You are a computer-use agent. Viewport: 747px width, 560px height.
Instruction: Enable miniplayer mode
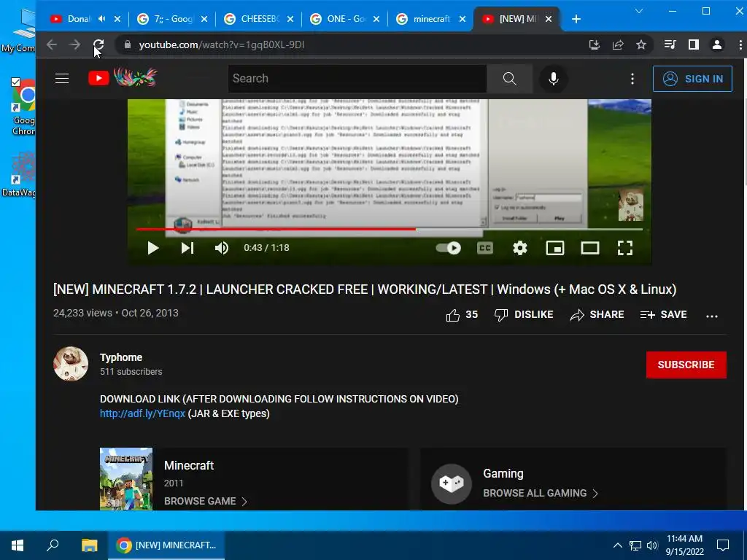[x=555, y=248]
